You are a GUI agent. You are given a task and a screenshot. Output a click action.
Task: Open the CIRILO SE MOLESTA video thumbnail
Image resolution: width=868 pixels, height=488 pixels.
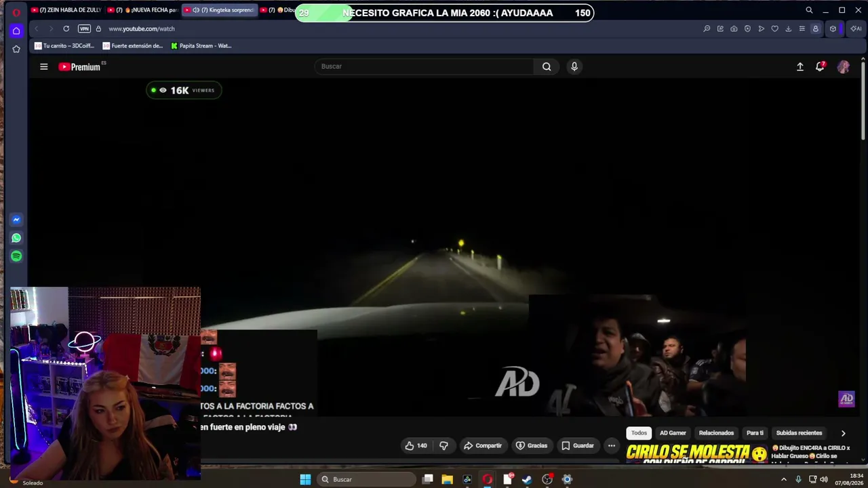696,454
